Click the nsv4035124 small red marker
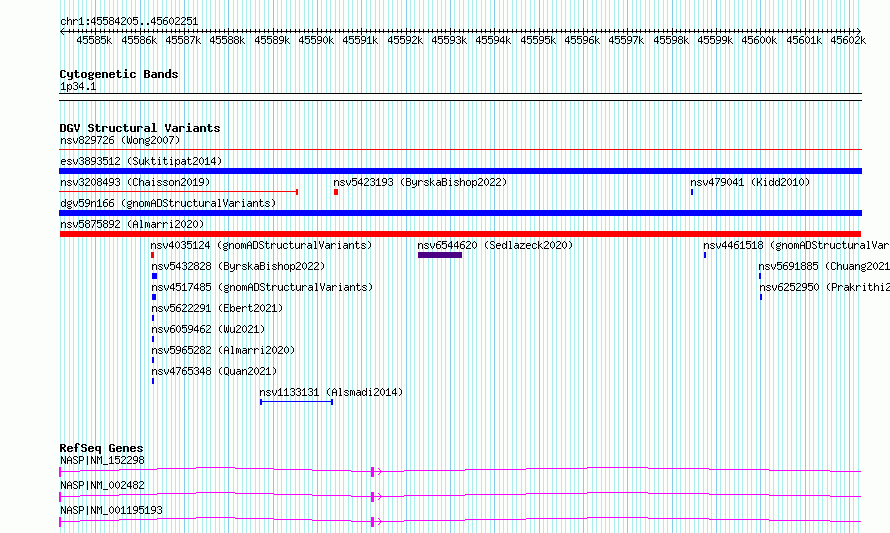The image size is (890, 533). click(x=152, y=255)
